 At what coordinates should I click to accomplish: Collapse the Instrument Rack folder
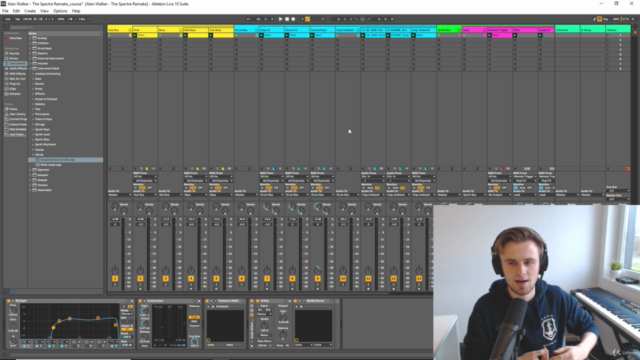click(x=30, y=69)
